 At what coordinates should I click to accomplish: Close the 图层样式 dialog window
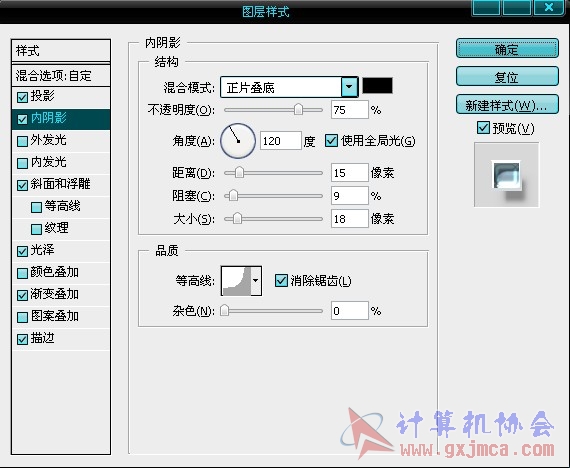pos(549,7)
